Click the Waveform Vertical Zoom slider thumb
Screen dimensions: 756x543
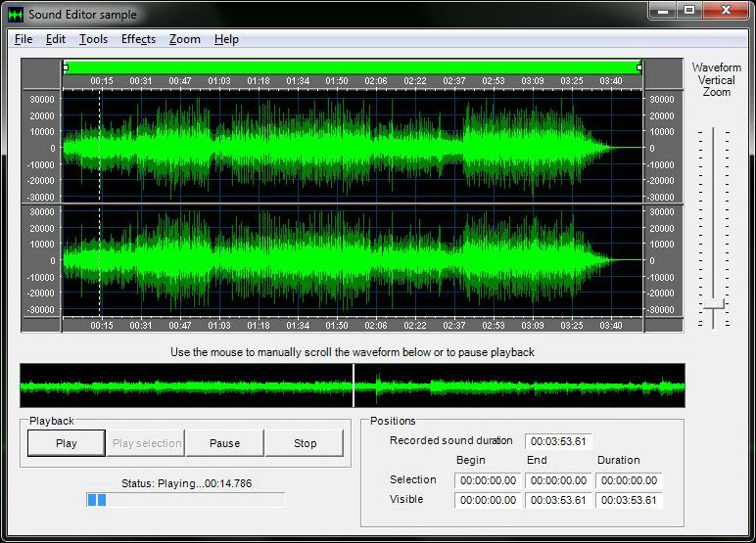point(714,305)
